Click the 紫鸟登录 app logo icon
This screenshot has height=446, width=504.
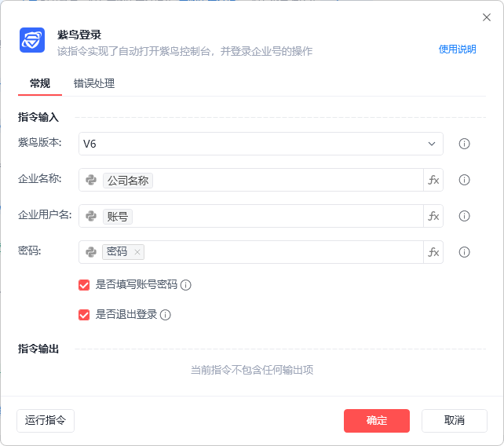pyautogui.click(x=32, y=40)
